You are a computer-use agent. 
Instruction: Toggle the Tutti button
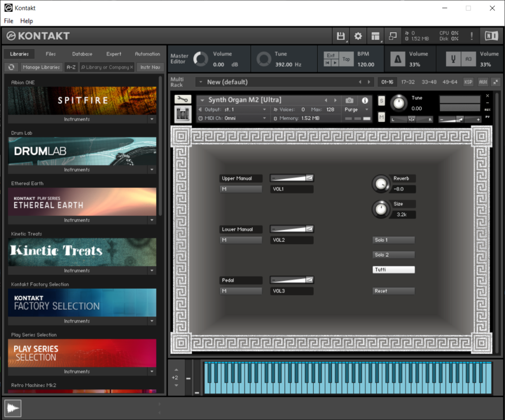(394, 269)
